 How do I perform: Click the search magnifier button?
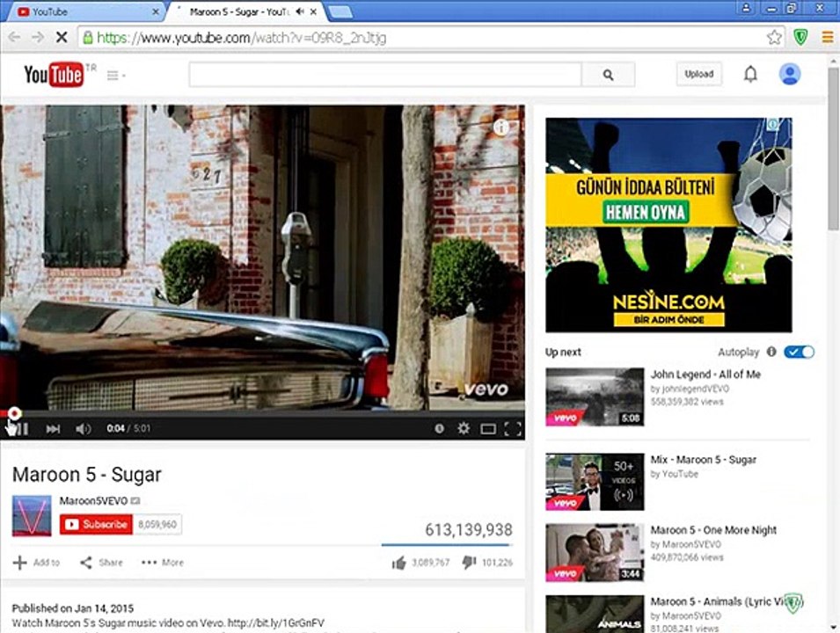click(x=608, y=75)
